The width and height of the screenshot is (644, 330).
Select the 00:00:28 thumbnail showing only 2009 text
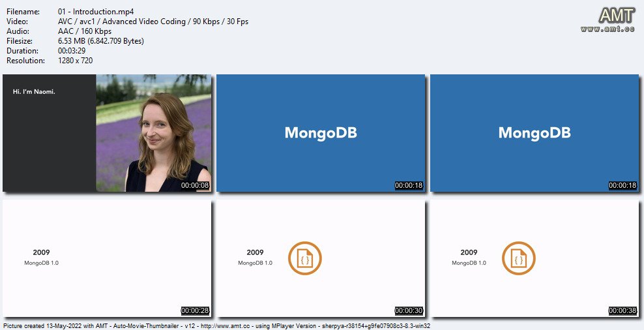(x=107, y=258)
